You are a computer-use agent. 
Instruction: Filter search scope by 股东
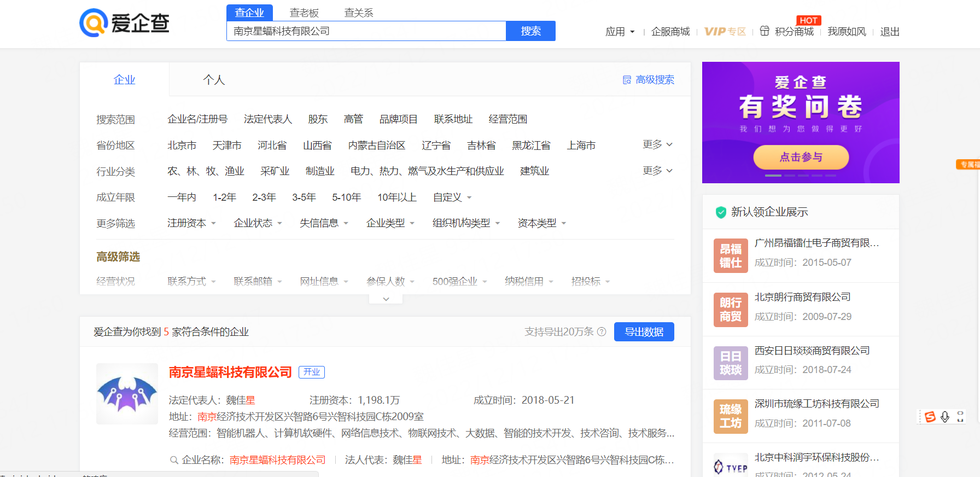point(318,119)
